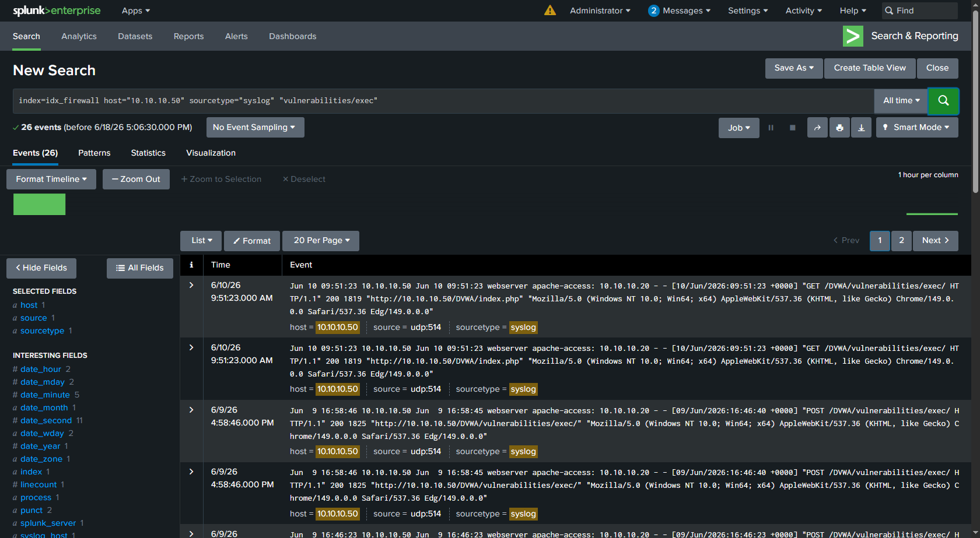
Task: Click into the search query input
Action: [x=443, y=101]
